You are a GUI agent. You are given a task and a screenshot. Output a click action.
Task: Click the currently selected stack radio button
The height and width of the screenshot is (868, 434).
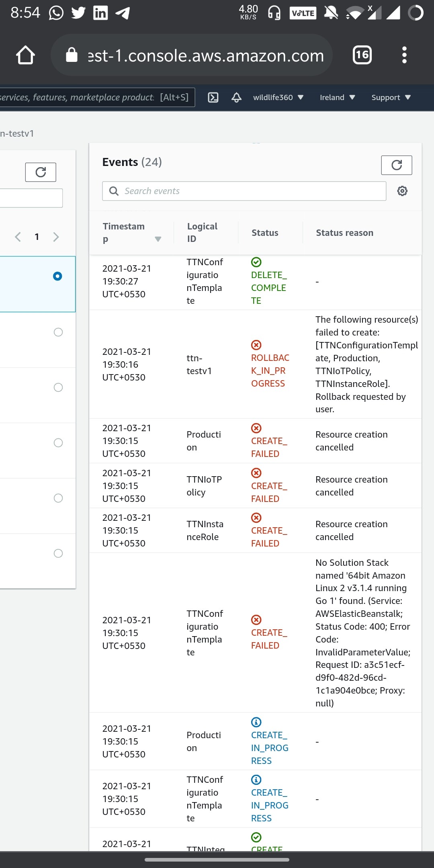(58, 276)
